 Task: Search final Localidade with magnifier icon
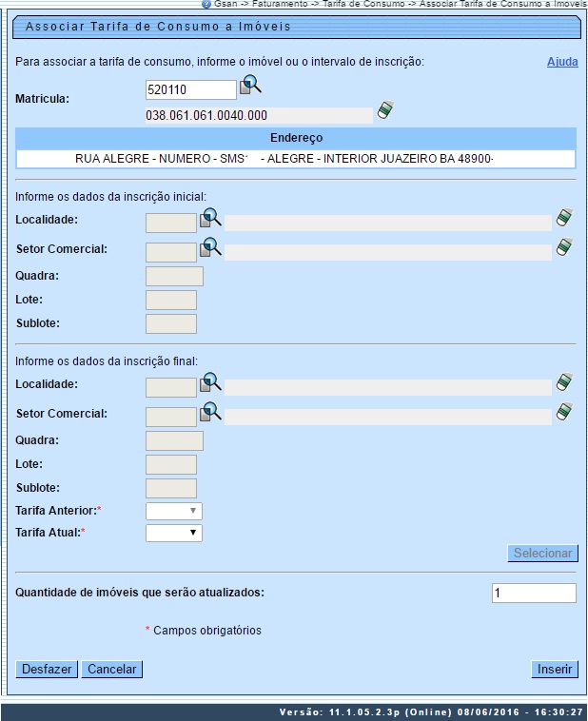tap(209, 383)
